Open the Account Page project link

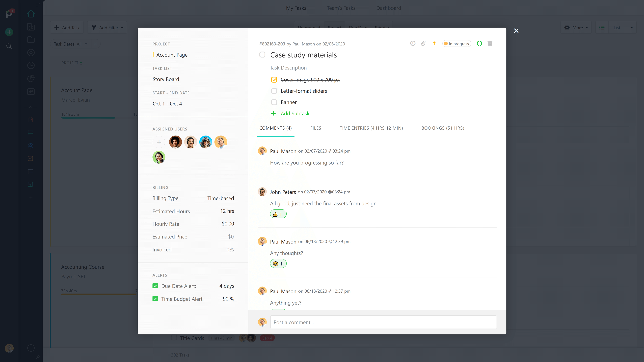click(x=172, y=55)
